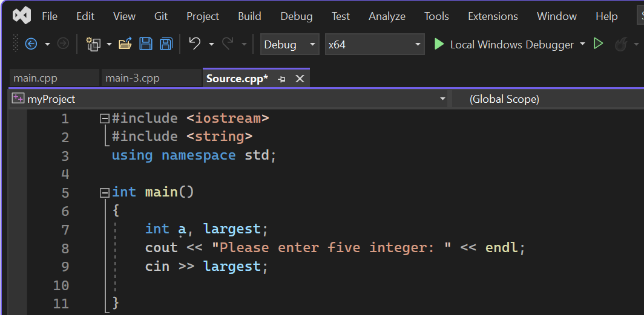The height and width of the screenshot is (315, 644).
Task: Undo the last edit with Undo icon
Action: [x=194, y=44]
